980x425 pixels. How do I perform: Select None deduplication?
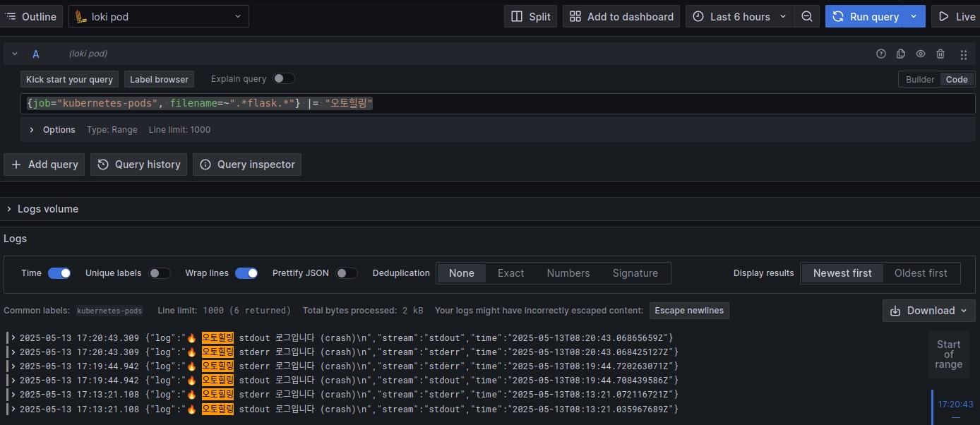[x=462, y=273]
